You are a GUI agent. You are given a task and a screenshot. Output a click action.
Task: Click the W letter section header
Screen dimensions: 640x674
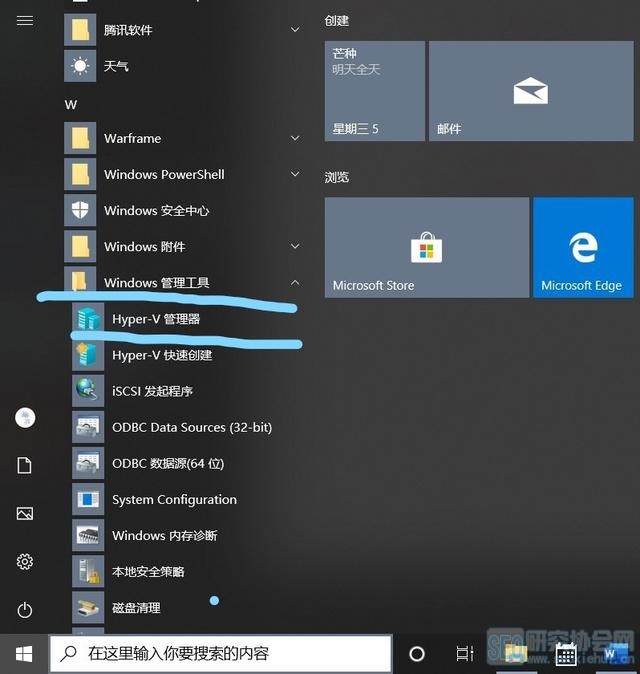click(71, 104)
